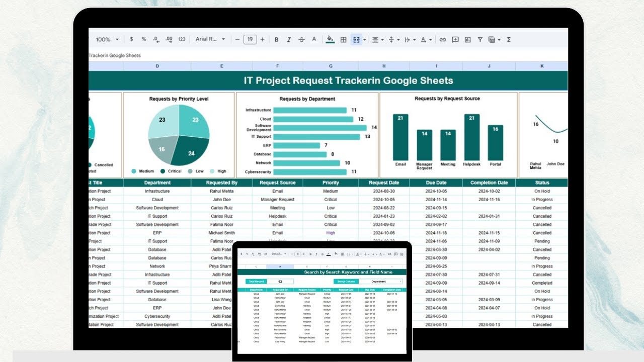This screenshot has height=362, width=644.
Task: Click the insert chart icon
Action: tap(467, 39)
